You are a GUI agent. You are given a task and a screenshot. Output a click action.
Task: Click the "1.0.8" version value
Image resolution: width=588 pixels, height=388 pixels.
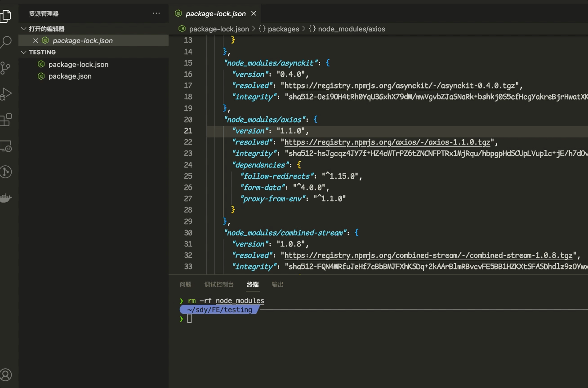(291, 244)
